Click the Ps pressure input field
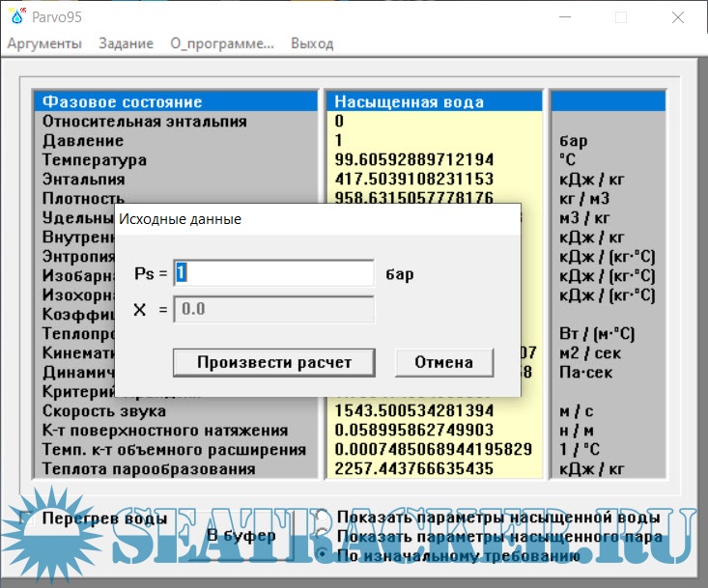 pos(273,274)
